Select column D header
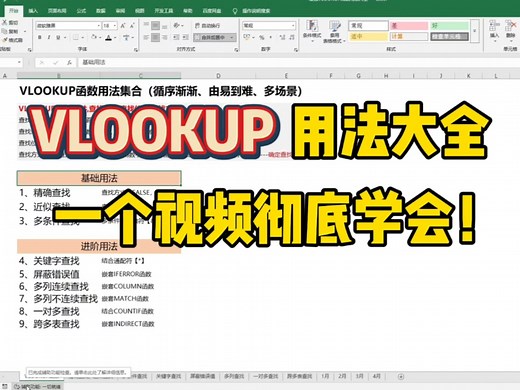The width and height of the screenshot is (520, 390). coord(218,76)
